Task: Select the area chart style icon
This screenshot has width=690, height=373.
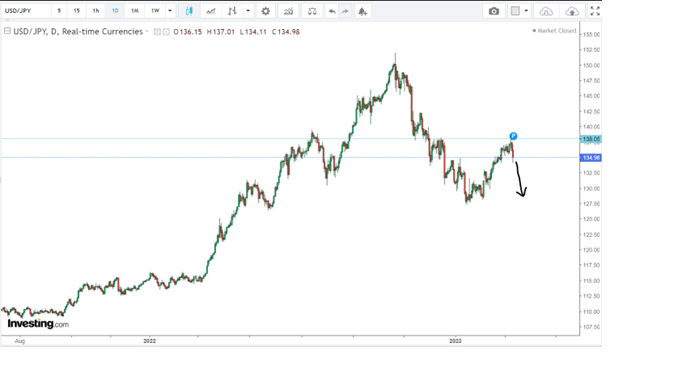Action: (x=211, y=11)
